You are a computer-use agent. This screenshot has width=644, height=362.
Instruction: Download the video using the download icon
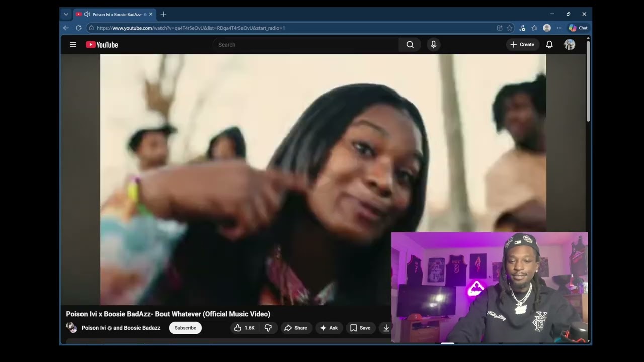[386, 328]
